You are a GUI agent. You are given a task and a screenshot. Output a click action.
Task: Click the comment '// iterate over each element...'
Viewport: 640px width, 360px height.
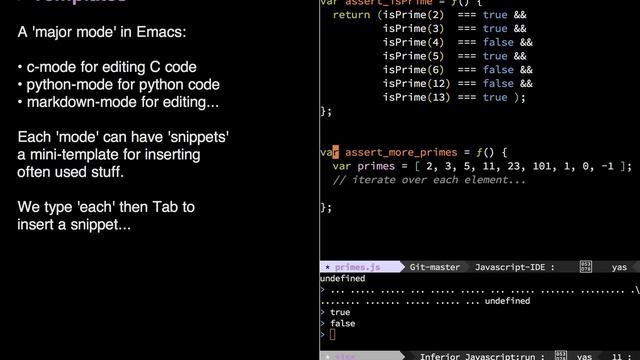pos(429,180)
